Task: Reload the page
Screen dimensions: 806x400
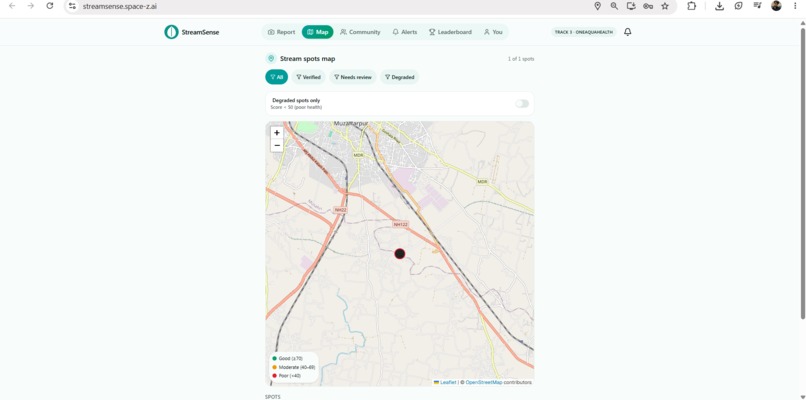Action: tap(49, 6)
